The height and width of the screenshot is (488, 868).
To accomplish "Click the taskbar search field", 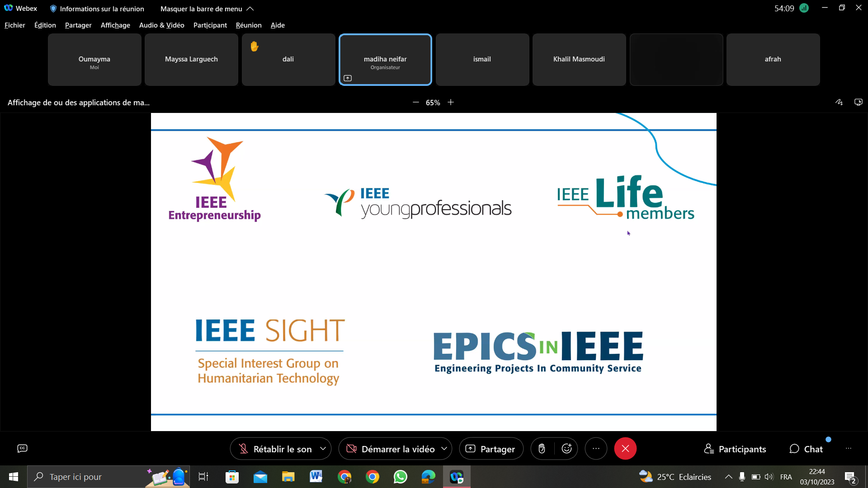I will 108,477.
